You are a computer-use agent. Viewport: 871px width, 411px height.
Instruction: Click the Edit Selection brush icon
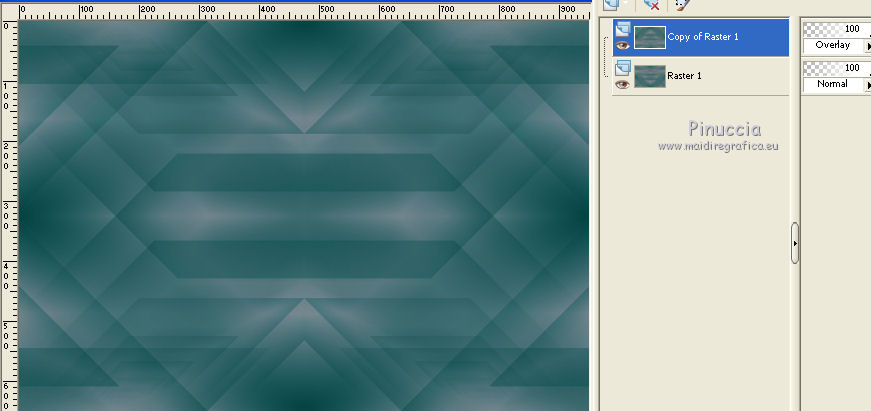pyautogui.click(x=683, y=4)
